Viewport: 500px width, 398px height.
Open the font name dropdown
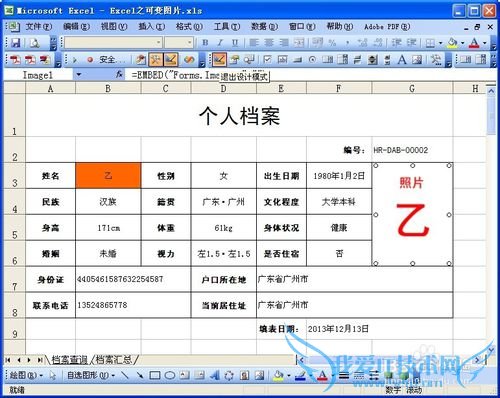point(158,43)
